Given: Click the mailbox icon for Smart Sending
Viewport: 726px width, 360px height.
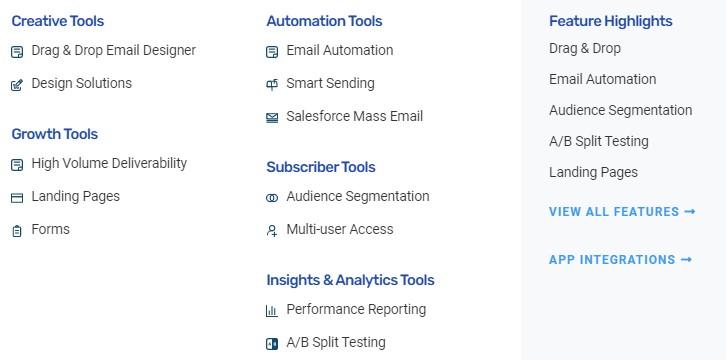Looking at the screenshot, I should click(x=272, y=85).
